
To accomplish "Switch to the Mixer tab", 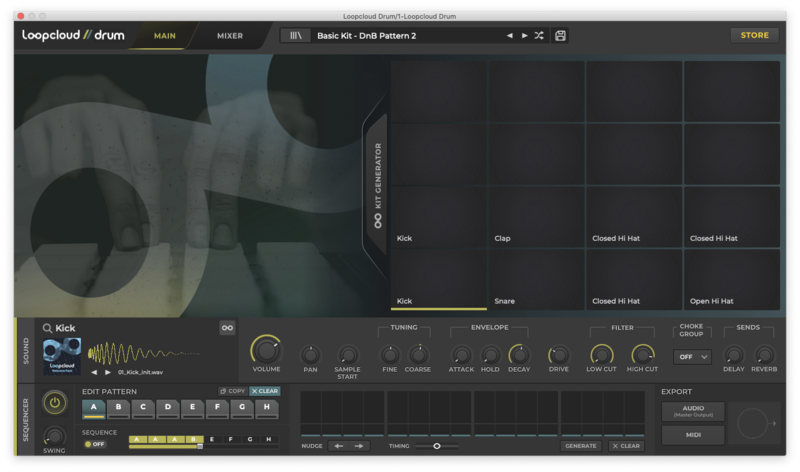I will pyautogui.click(x=230, y=35).
